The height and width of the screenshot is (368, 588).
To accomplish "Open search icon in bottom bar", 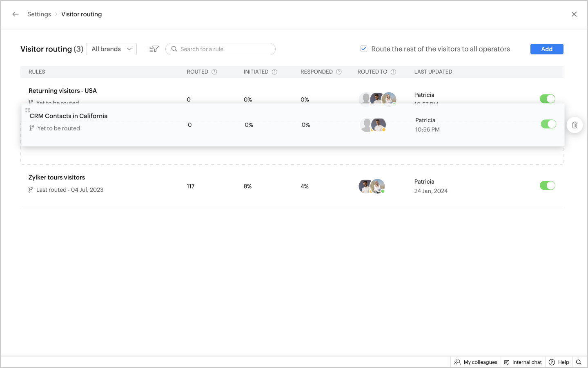I will click(579, 362).
